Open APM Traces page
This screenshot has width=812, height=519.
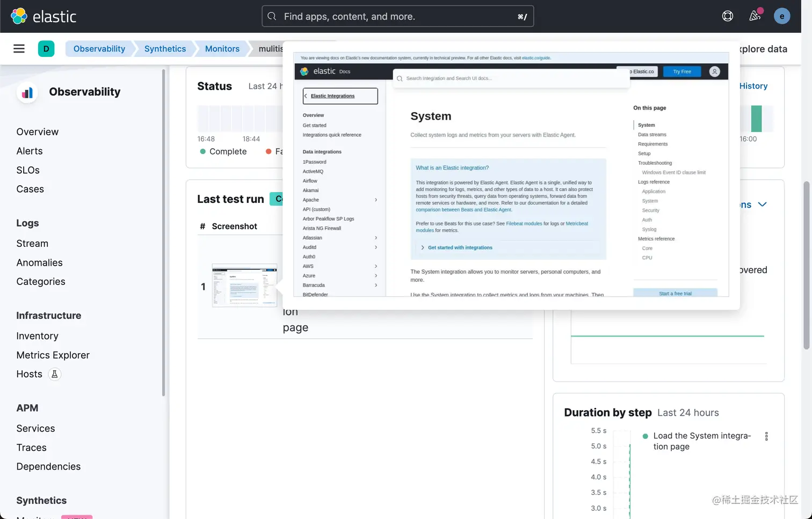click(x=31, y=448)
